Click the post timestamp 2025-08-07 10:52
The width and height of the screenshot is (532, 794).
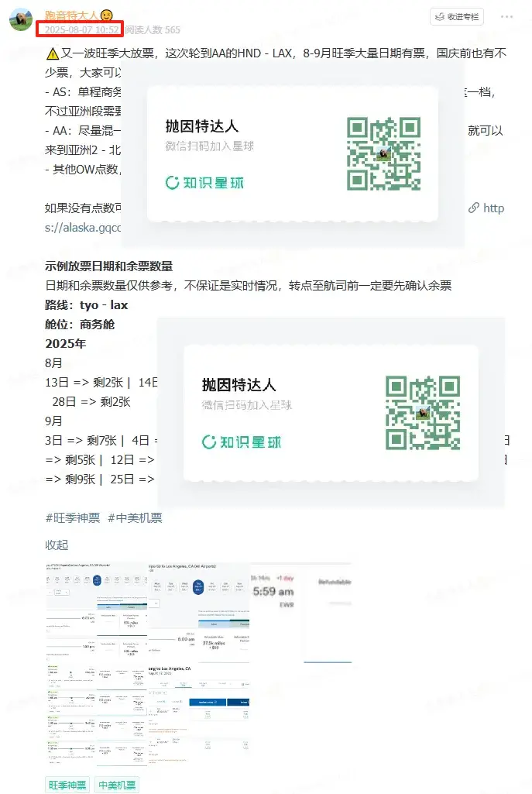coord(81,30)
